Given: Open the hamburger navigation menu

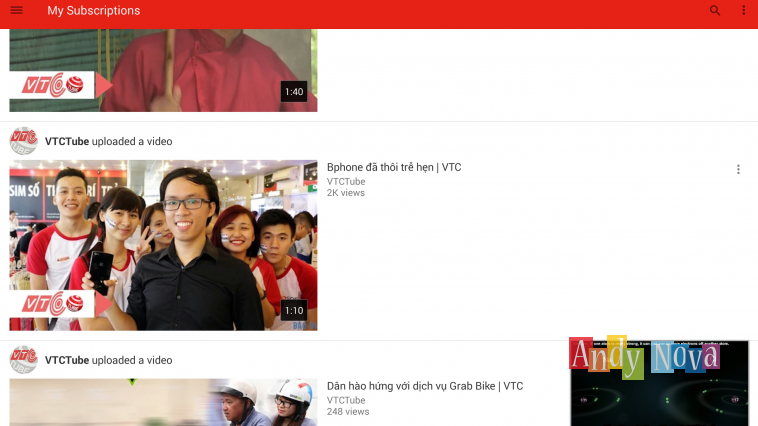Looking at the screenshot, I should (x=16, y=11).
